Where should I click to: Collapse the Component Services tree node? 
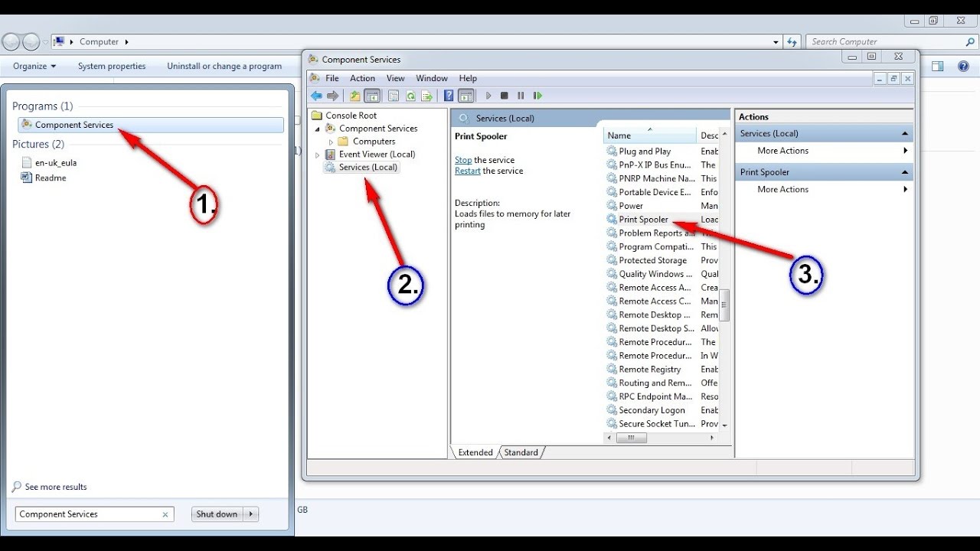[318, 129]
